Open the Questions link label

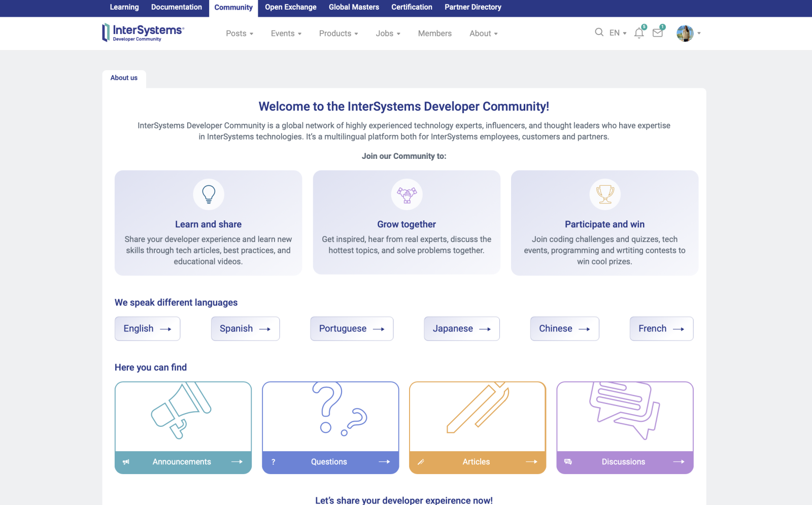coord(329,462)
